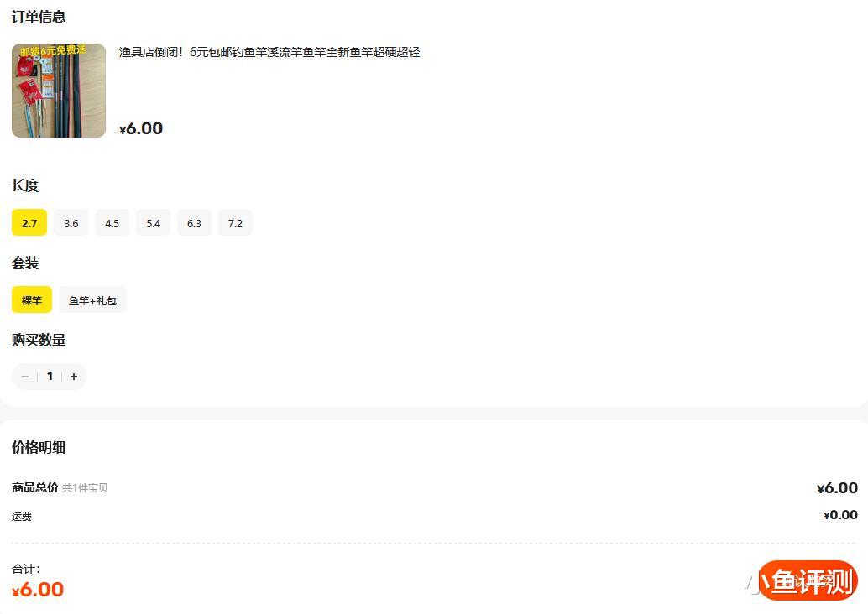Select the 裸竿 package option

point(32,299)
